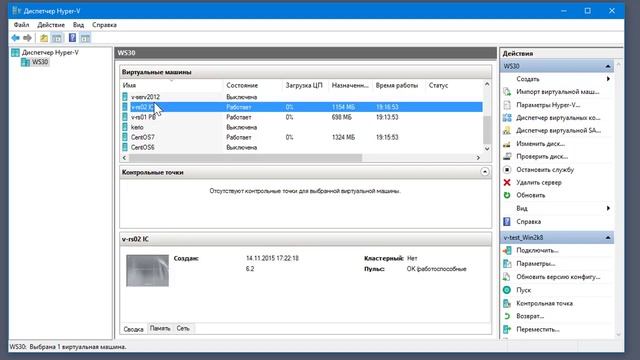This screenshot has height=360, width=640.
Task: Select the kerio virtual machine row
Action: [301, 127]
